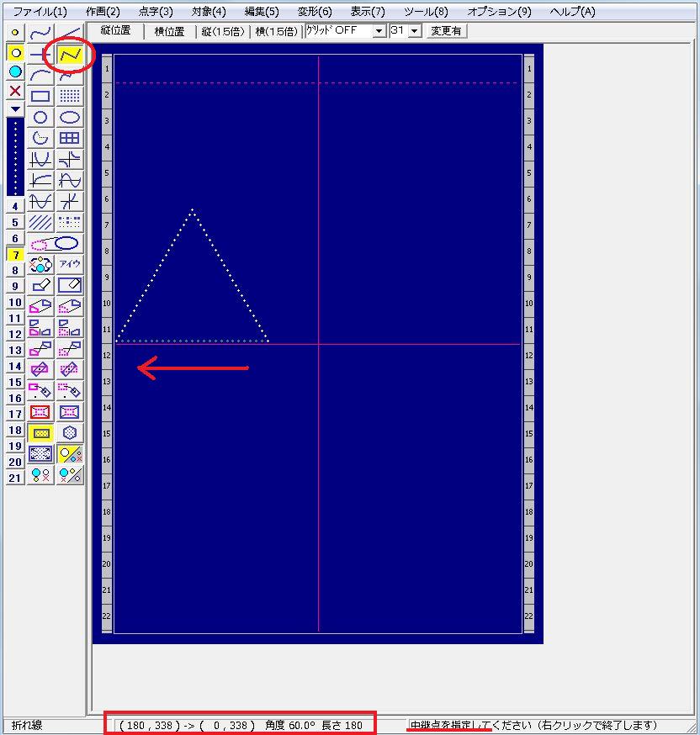The height and width of the screenshot is (735, 700).
Task: Select the large cyan dot size
Action: point(15,72)
